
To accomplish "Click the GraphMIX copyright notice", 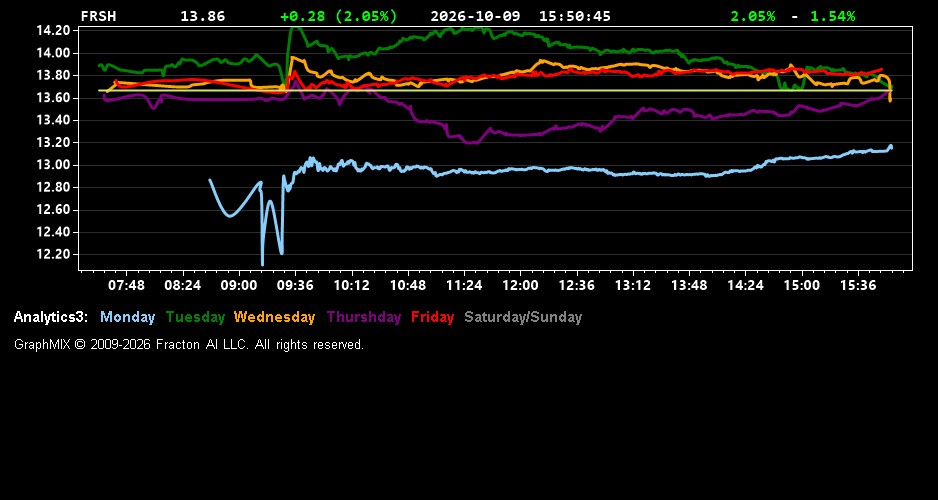I will [x=189, y=345].
